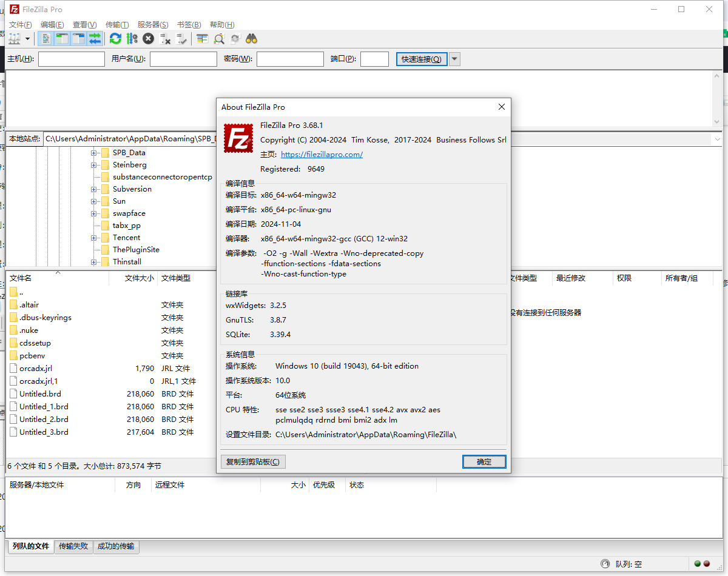Screen dimensions: 728x576
Task: Cancel the current operation
Action: click(148, 39)
